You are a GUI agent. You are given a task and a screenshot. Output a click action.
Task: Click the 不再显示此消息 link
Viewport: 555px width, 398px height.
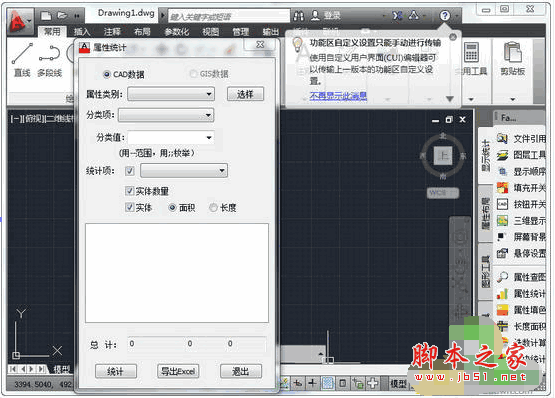(x=338, y=96)
